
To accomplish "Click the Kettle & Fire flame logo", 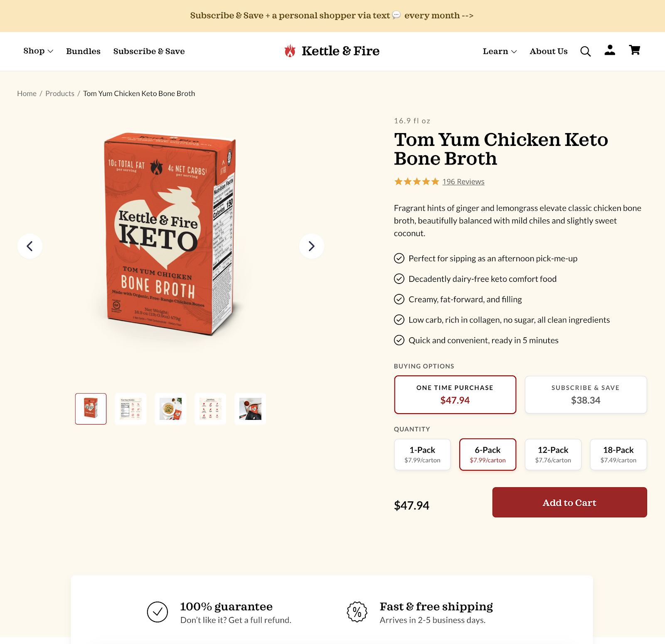I will coord(290,51).
